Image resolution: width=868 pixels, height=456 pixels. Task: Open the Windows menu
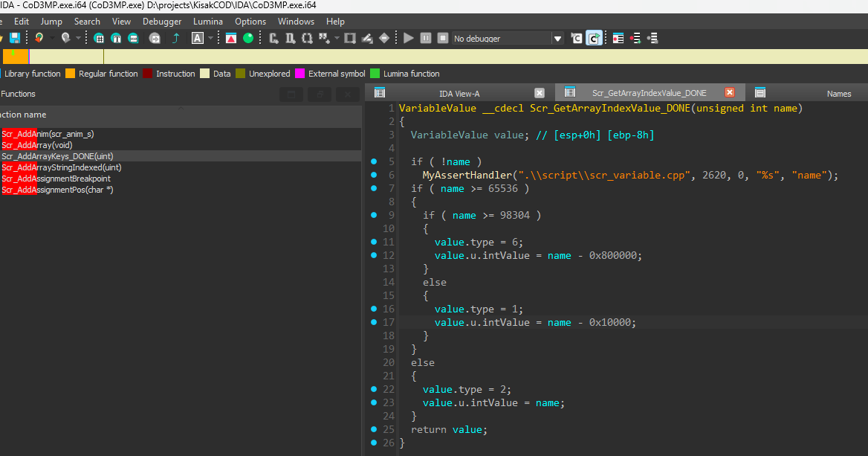[x=296, y=21]
